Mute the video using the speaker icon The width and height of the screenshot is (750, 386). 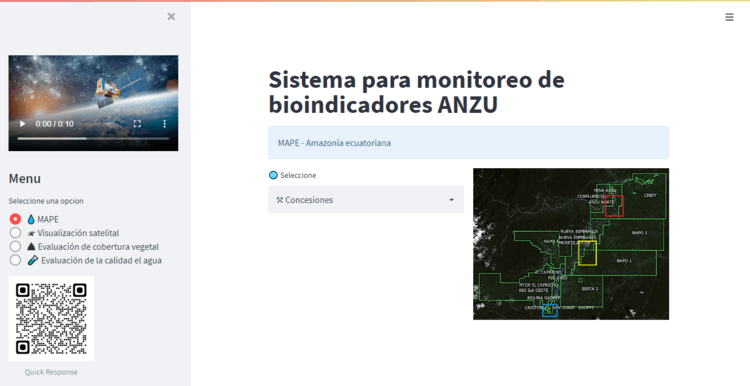pyautogui.click(x=110, y=124)
